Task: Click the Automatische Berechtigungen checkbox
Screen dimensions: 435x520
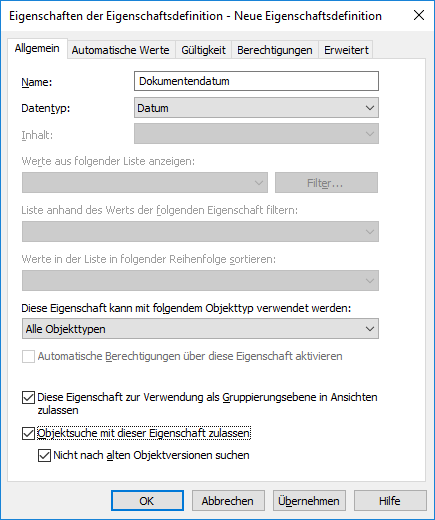Action: [28, 356]
